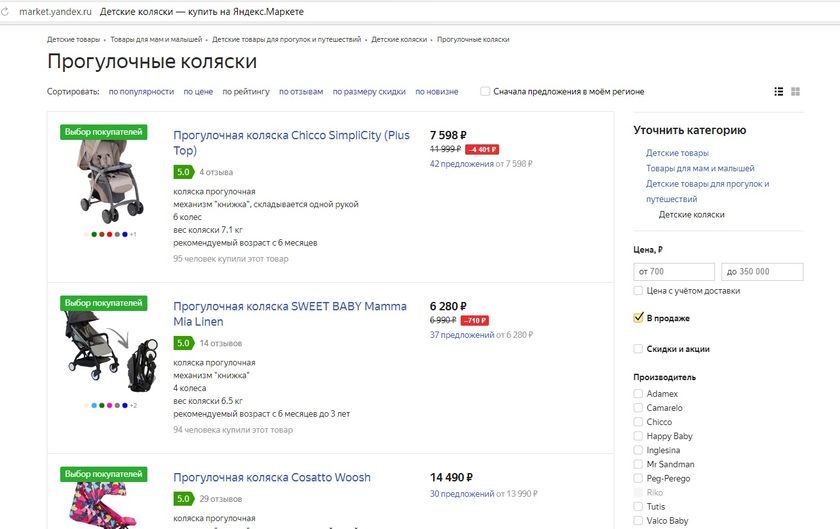This screenshot has width=840, height=529.
Task: Check the Peg-Perego manufacturer filter
Action: pos(638,478)
